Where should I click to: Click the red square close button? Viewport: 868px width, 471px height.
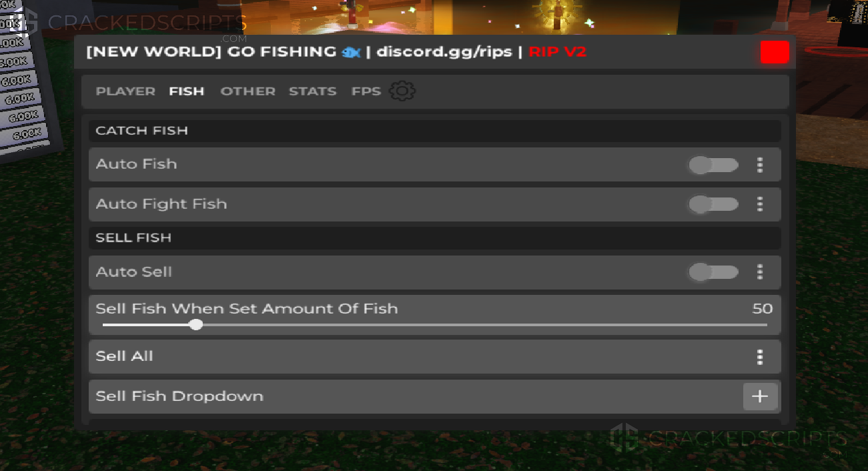pos(775,52)
